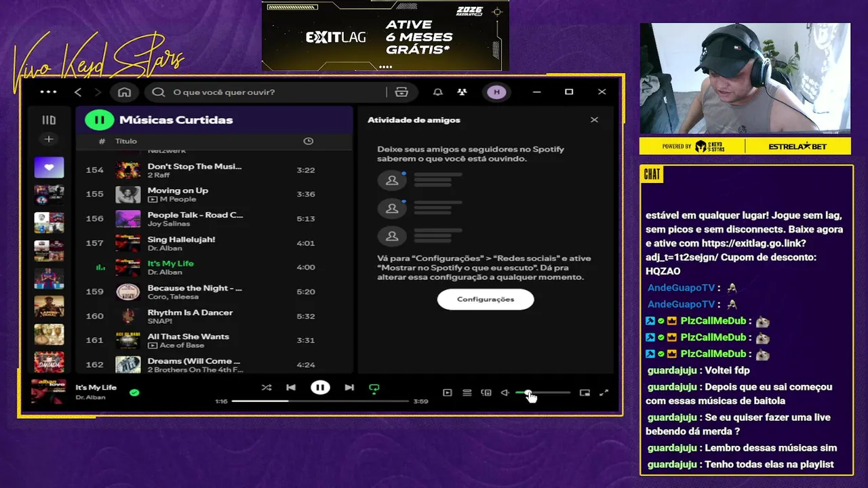Go back with the left arrow
Viewport: 868px width, 488px height.
tap(78, 92)
